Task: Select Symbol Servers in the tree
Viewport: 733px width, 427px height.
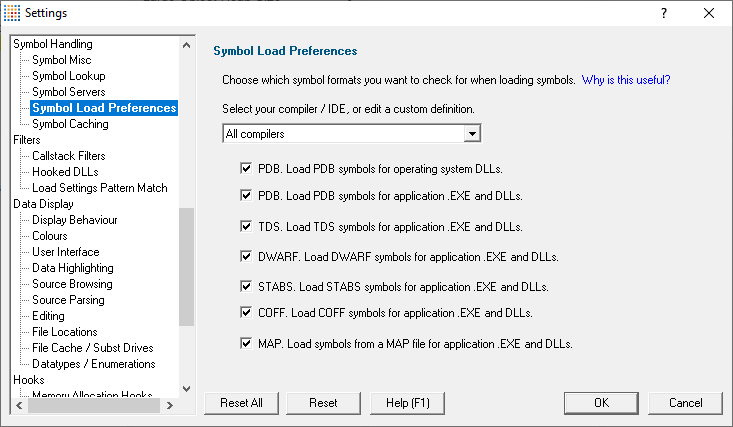Action: [69, 92]
